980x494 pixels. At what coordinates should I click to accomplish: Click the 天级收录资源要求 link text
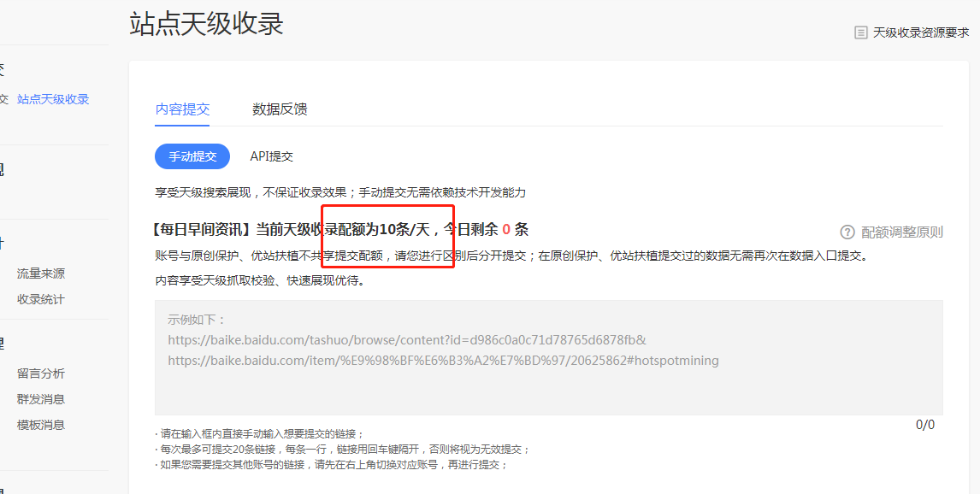pyautogui.click(x=921, y=32)
